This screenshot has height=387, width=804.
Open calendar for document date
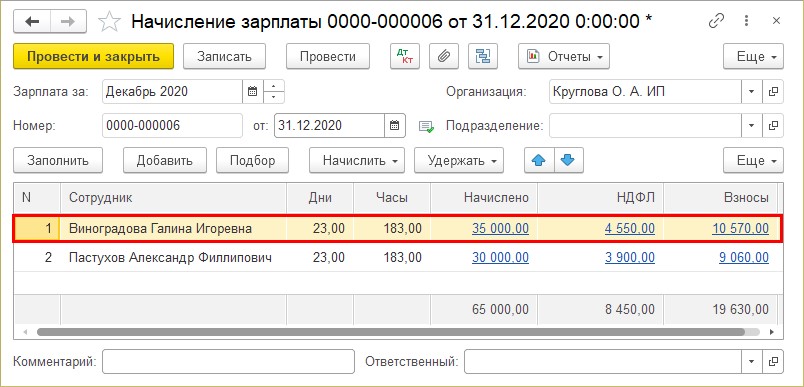(394, 125)
